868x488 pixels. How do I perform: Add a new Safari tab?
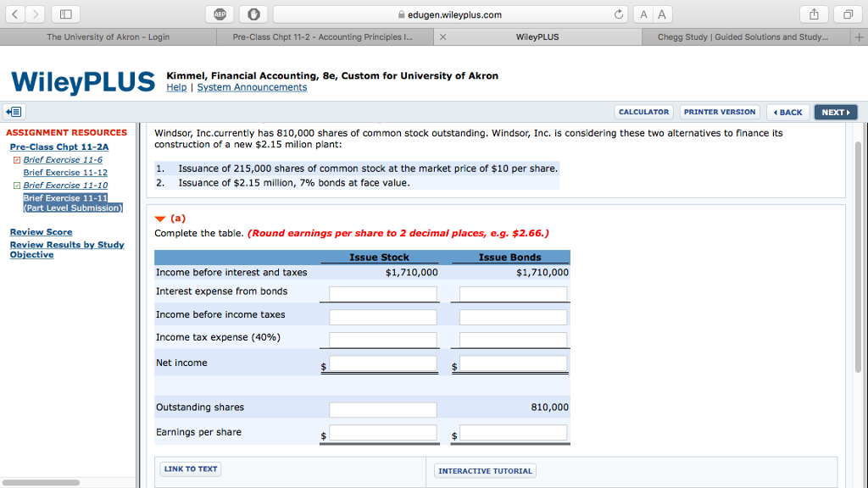859,37
